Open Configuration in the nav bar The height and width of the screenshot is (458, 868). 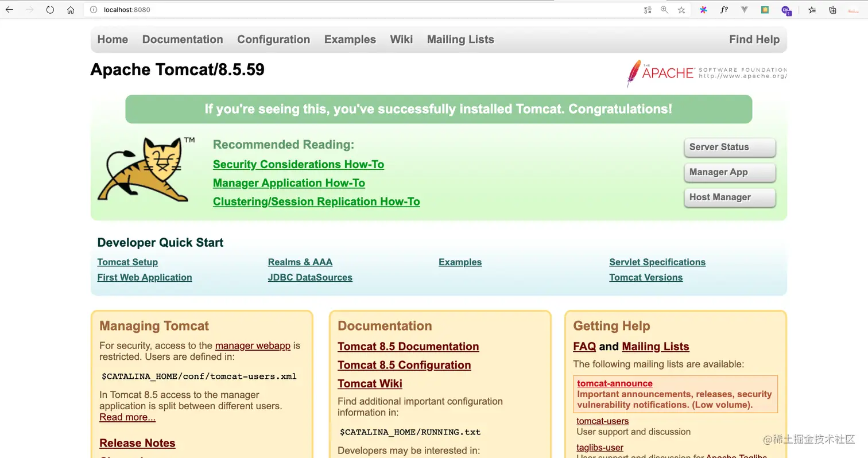click(273, 40)
